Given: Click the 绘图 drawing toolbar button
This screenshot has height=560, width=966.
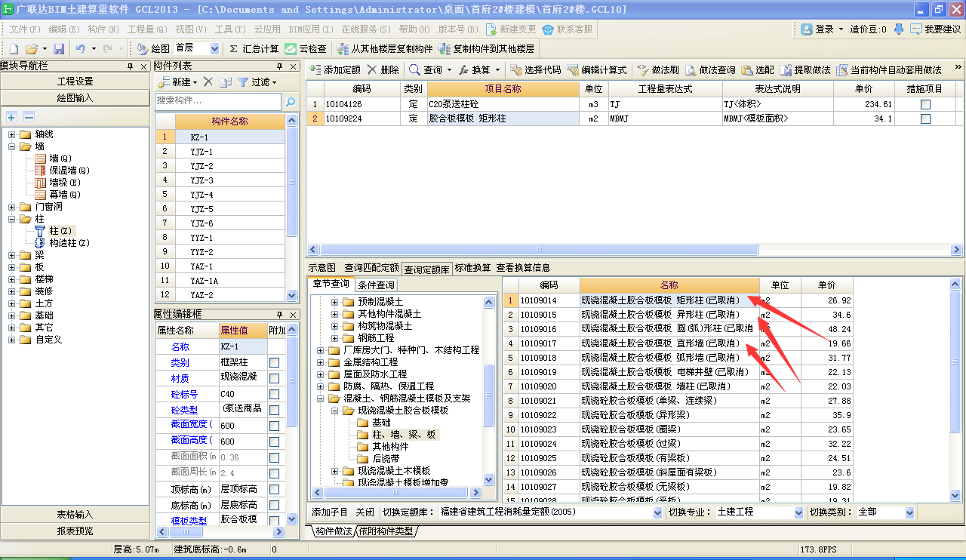Looking at the screenshot, I should point(153,48).
